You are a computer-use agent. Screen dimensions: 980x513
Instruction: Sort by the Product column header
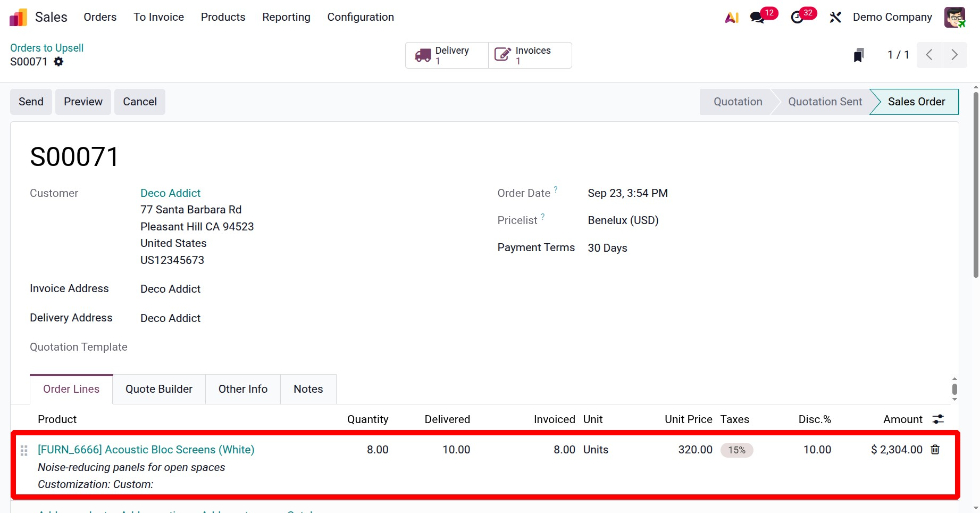click(x=57, y=419)
